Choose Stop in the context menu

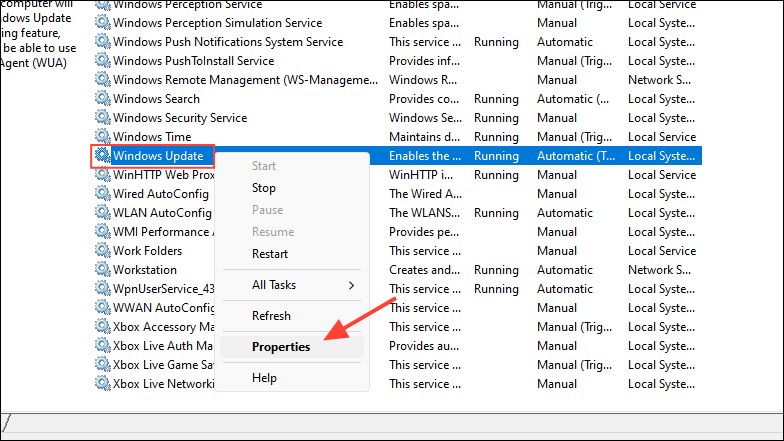click(x=264, y=188)
